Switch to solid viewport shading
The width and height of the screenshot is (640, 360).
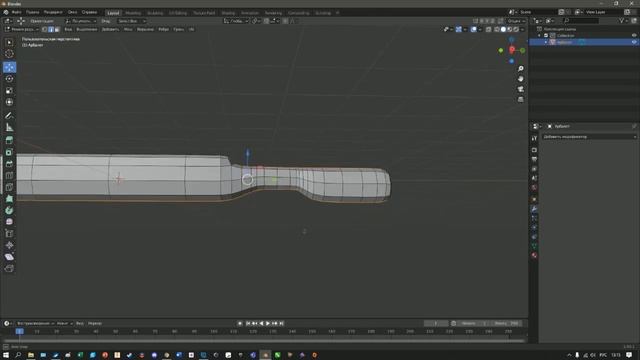coord(503,29)
